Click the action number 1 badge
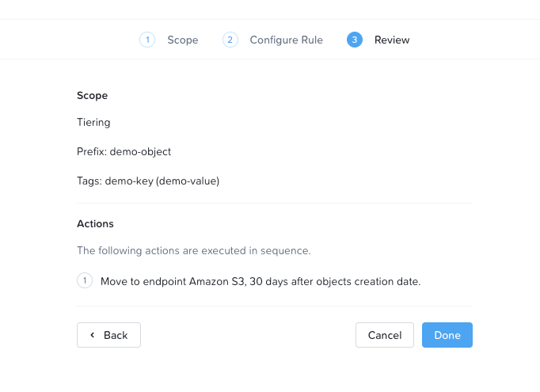This screenshot has width=540, height=392. pyautogui.click(x=85, y=281)
